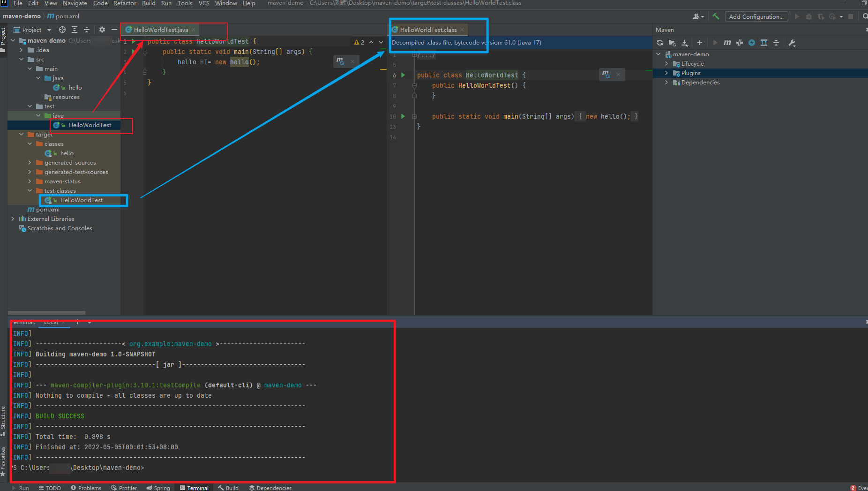Click Add Maven Projects plus icon
The image size is (868, 491).
click(x=700, y=43)
